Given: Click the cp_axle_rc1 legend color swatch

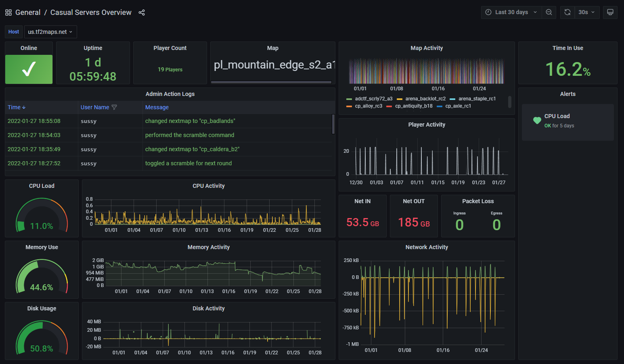Looking at the screenshot, I should pos(440,106).
